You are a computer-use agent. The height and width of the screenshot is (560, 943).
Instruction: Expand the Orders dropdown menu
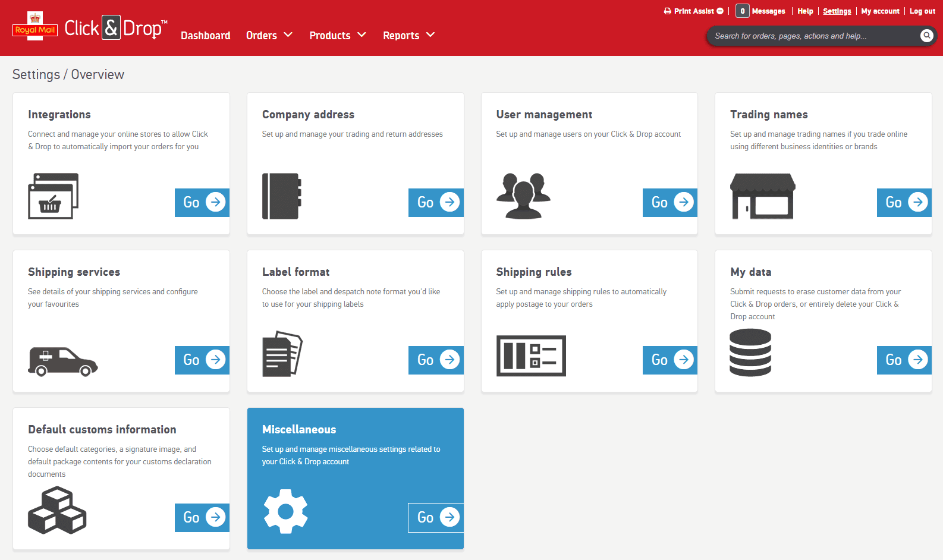(269, 36)
